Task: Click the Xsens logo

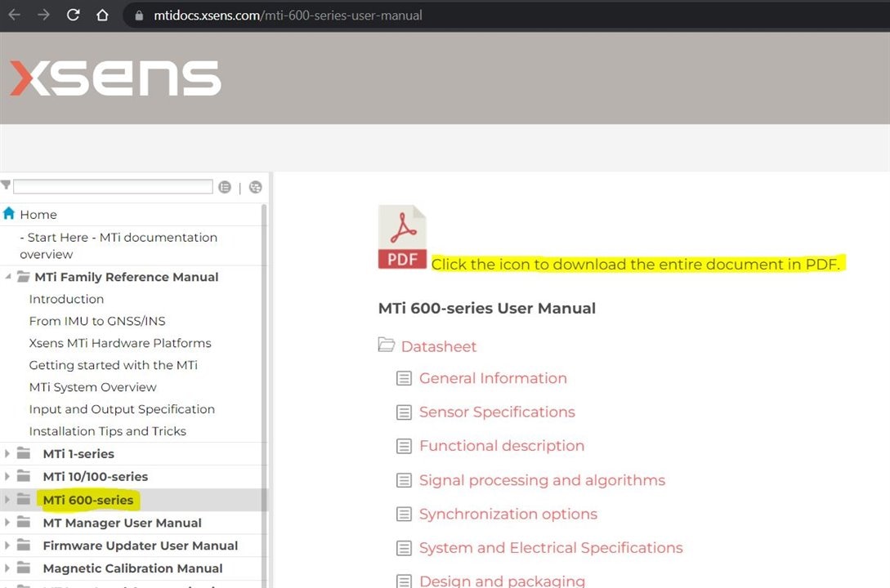Action: pyautogui.click(x=116, y=78)
